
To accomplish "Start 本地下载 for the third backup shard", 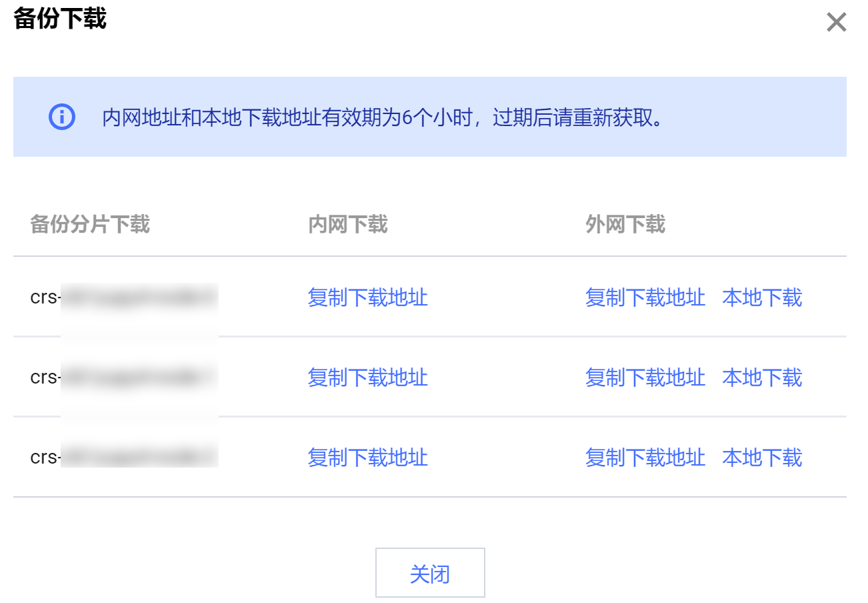I will pyautogui.click(x=762, y=458).
